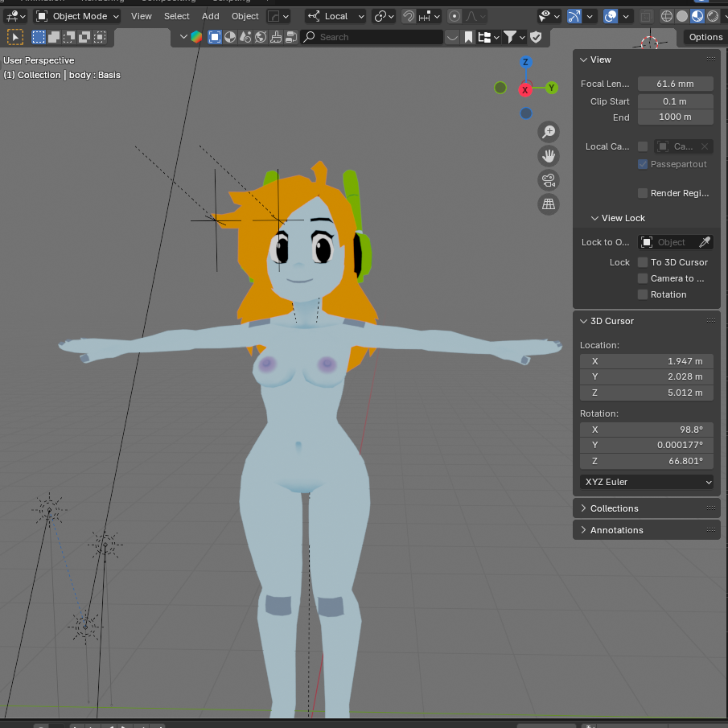
Task: Open the Add menu
Action: (210, 16)
